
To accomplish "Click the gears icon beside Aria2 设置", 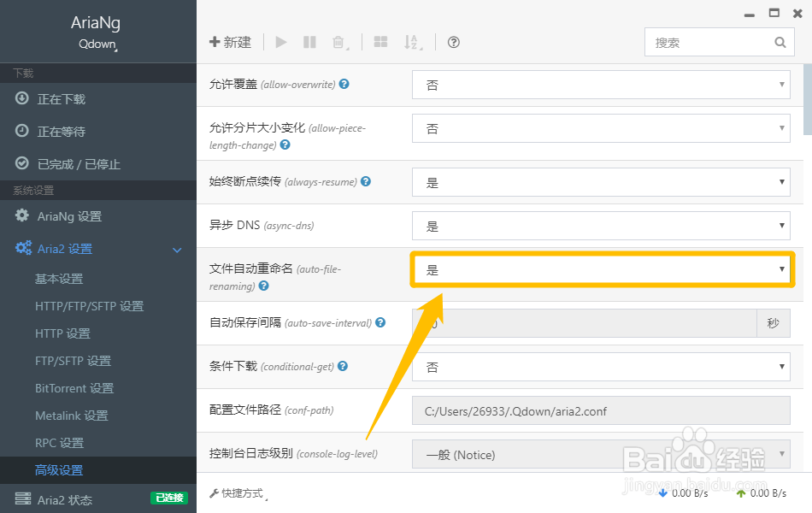I will [23, 248].
